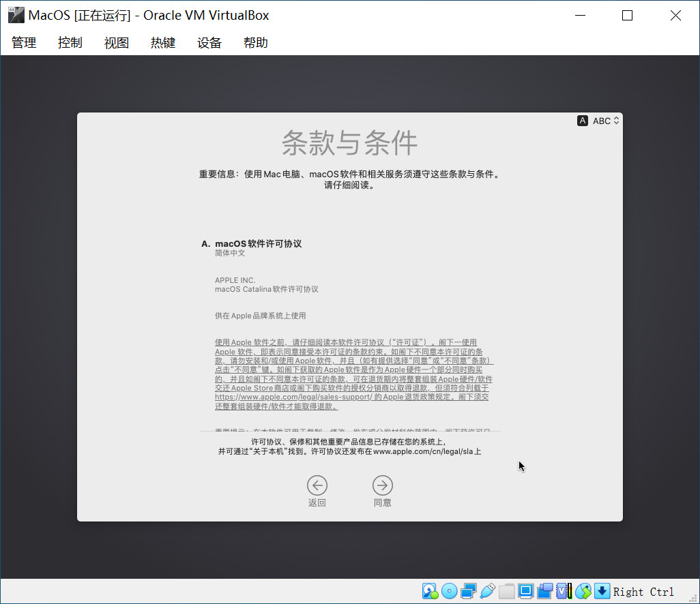Screen dimensions: 700x604
Task: Click the window resize grip corner
Action: [x=695, y=599]
